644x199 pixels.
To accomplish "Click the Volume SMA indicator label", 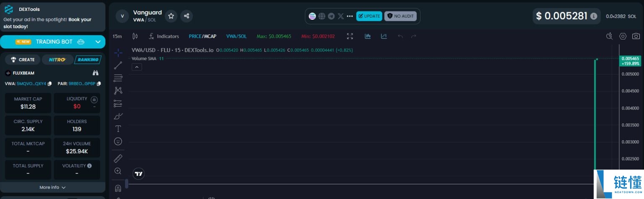I will click(144, 59).
